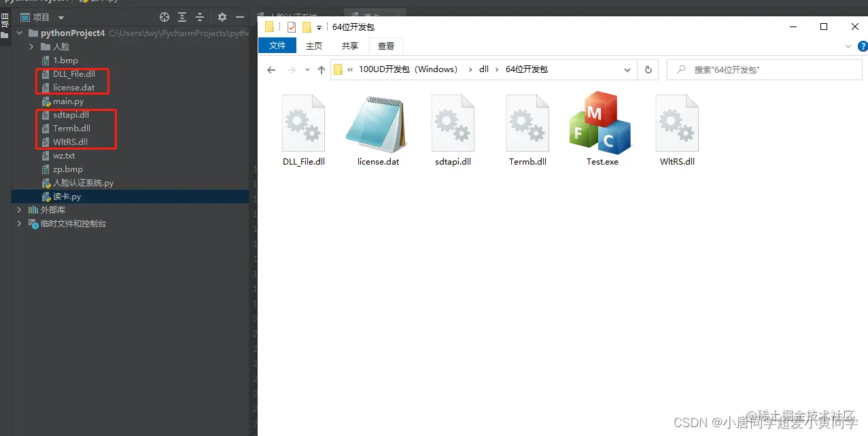Click the Collapse All icon in project panel
Image resolution: width=868 pixels, height=436 pixels.
pyautogui.click(x=200, y=17)
